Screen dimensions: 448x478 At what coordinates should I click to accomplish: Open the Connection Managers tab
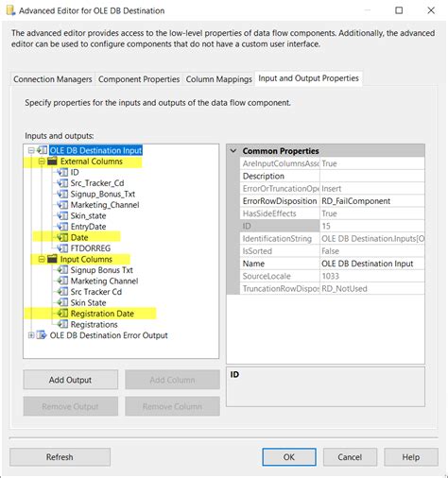click(53, 79)
